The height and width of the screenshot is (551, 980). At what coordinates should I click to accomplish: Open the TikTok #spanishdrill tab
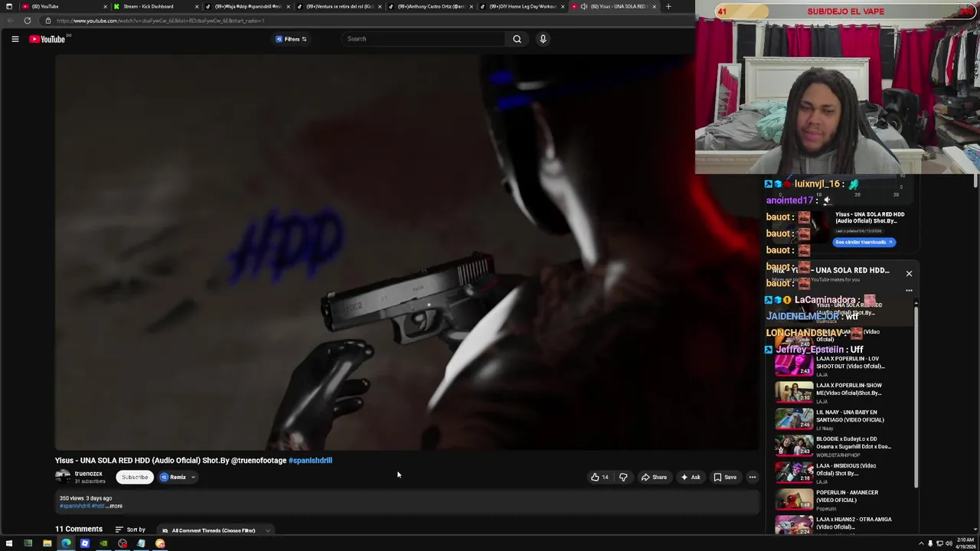[247, 6]
